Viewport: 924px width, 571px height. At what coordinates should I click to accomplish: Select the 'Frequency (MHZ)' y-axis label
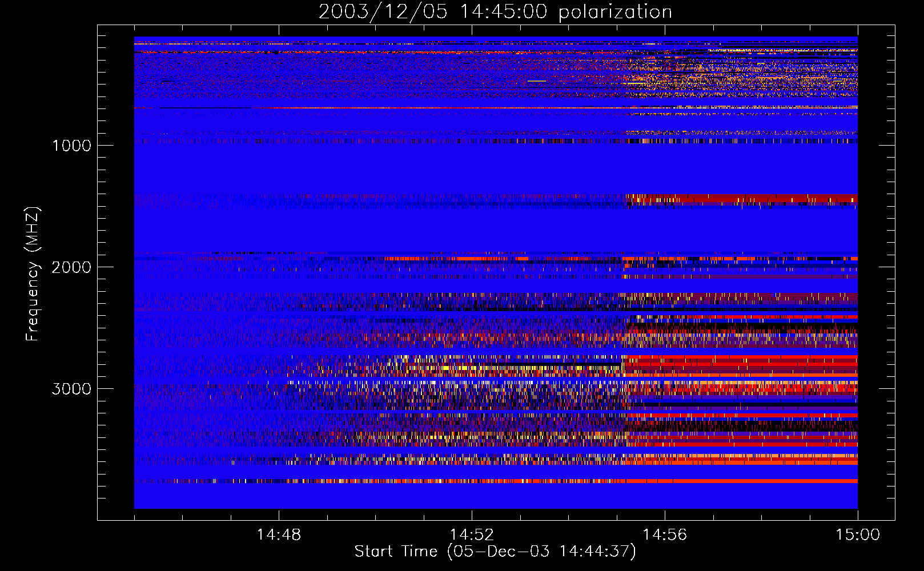33,274
